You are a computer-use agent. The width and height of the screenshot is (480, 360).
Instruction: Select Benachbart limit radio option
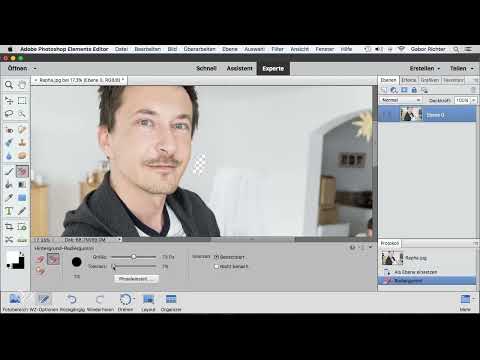click(x=216, y=257)
